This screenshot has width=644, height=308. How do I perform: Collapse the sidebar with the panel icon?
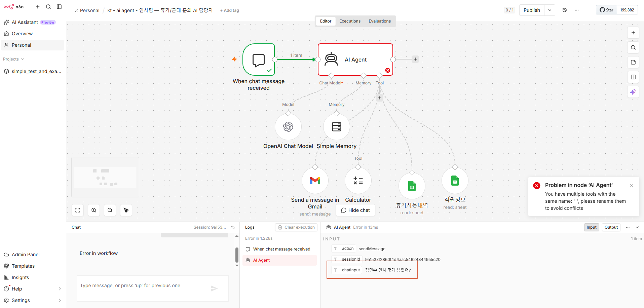59,7
